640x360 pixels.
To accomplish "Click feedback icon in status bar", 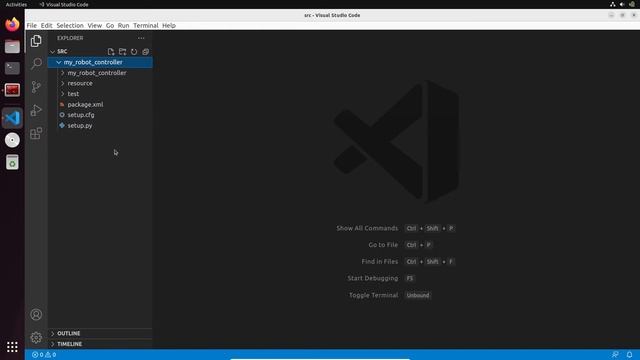I will (615, 355).
